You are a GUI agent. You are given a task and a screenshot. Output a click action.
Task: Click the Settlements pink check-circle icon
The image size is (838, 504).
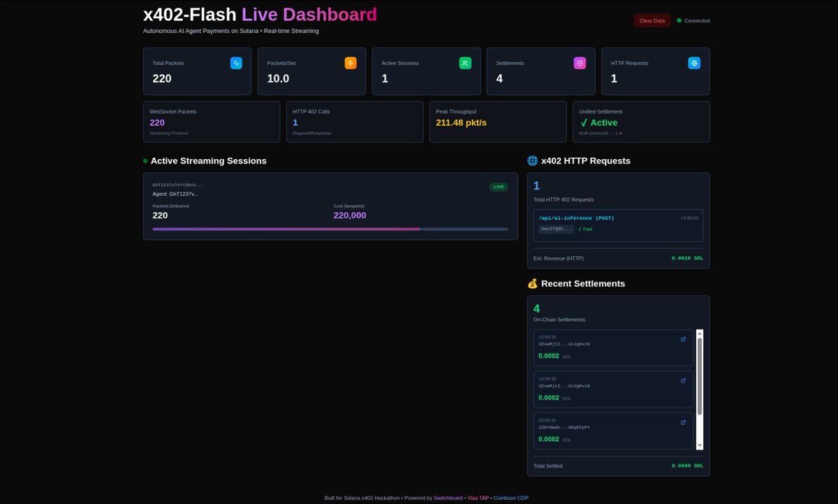[x=580, y=63]
